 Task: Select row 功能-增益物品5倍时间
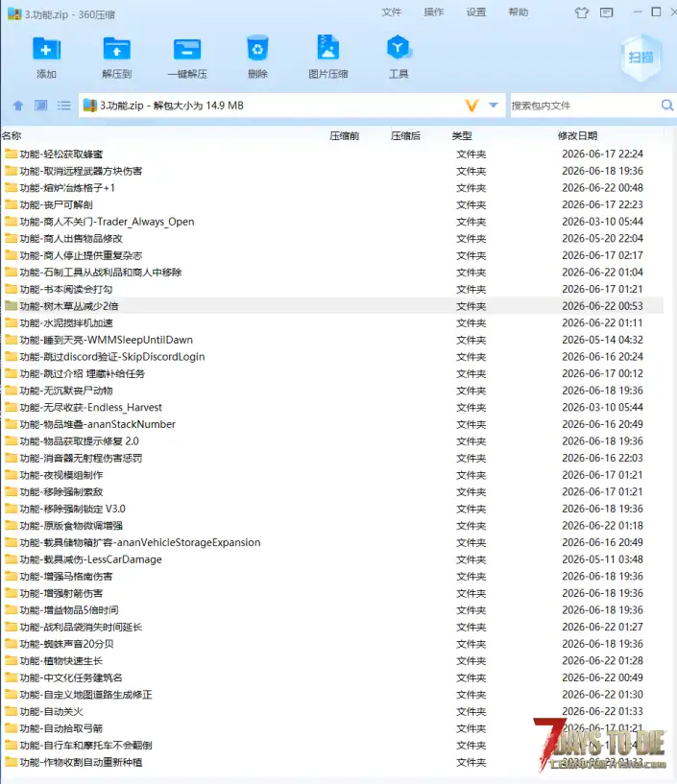pos(333,609)
